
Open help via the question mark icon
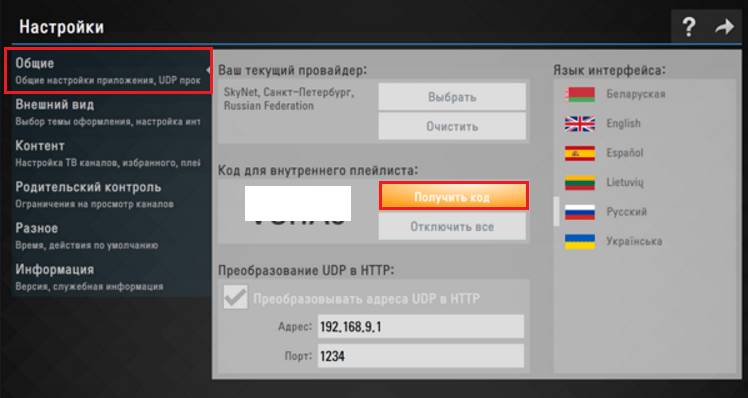pyautogui.click(x=688, y=26)
